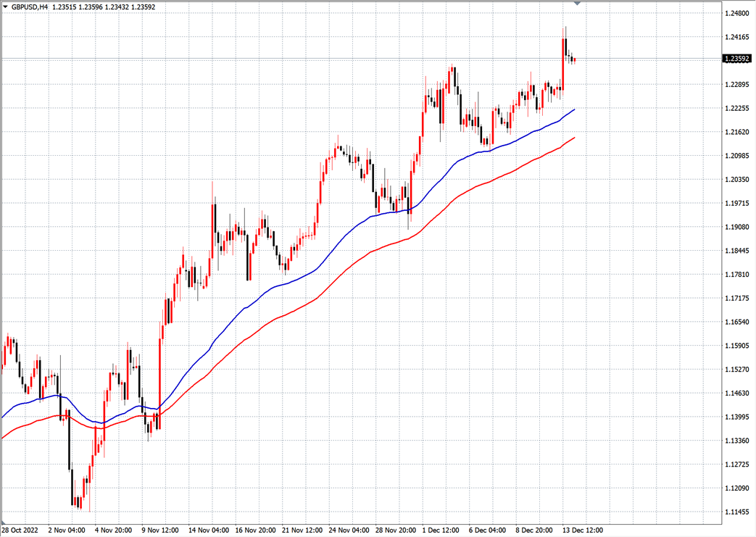Click the 13 Dec 12:00 time label
756x537 pixels.
(582, 530)
